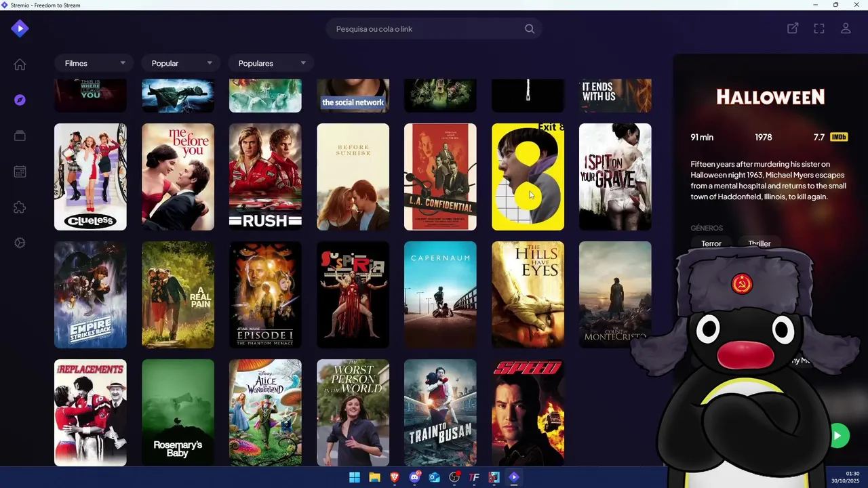Open the A Real Pain poster
This screenshot has width=868, height=488.
coord(178,295)
